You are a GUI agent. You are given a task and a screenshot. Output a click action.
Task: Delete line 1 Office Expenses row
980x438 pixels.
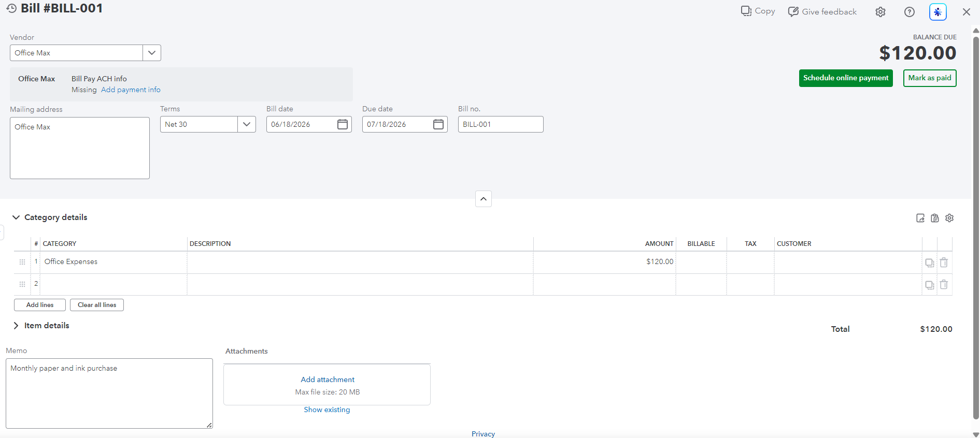coord(944,262)
